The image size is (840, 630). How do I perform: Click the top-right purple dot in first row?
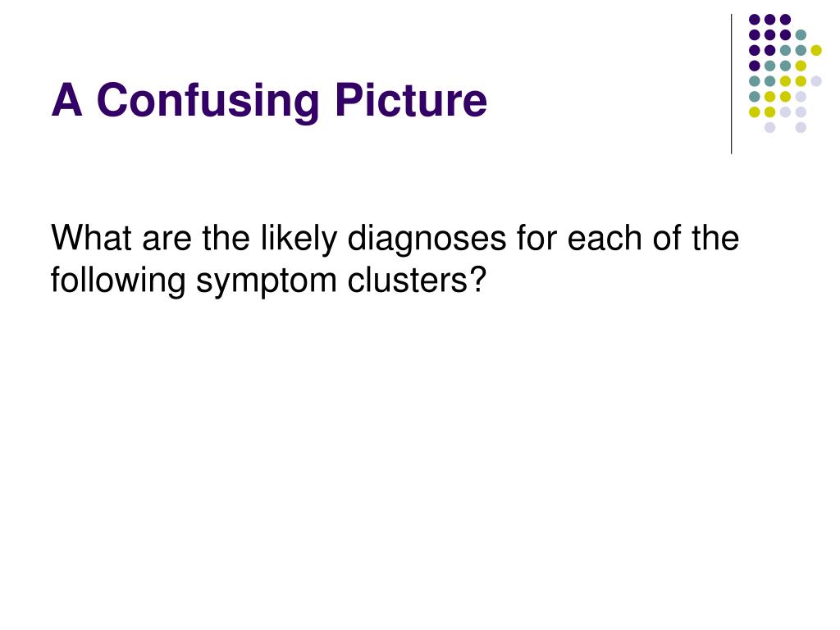(785, 20)
